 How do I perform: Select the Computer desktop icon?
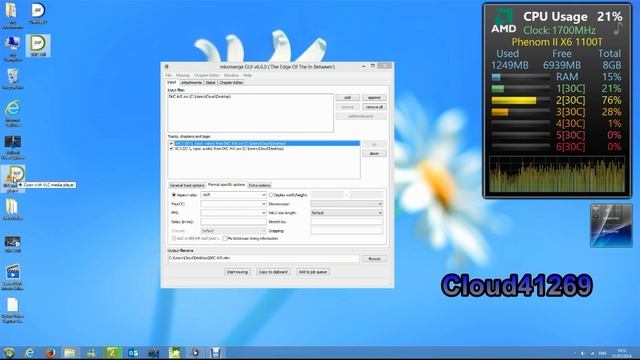(x=12, y=48)
